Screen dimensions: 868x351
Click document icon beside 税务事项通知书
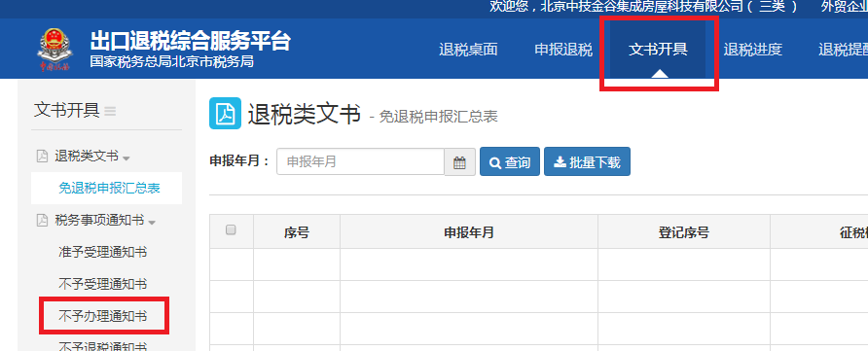(x=42, y=221)
